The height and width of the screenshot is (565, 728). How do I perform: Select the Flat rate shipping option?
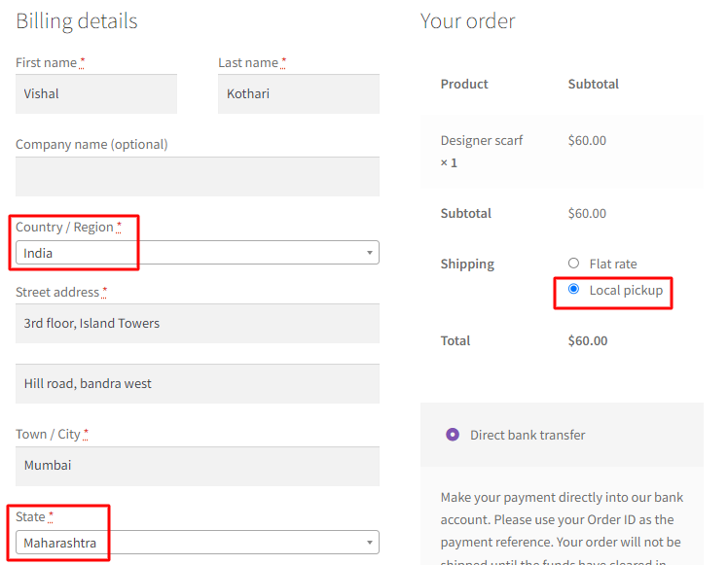[573, 264]
